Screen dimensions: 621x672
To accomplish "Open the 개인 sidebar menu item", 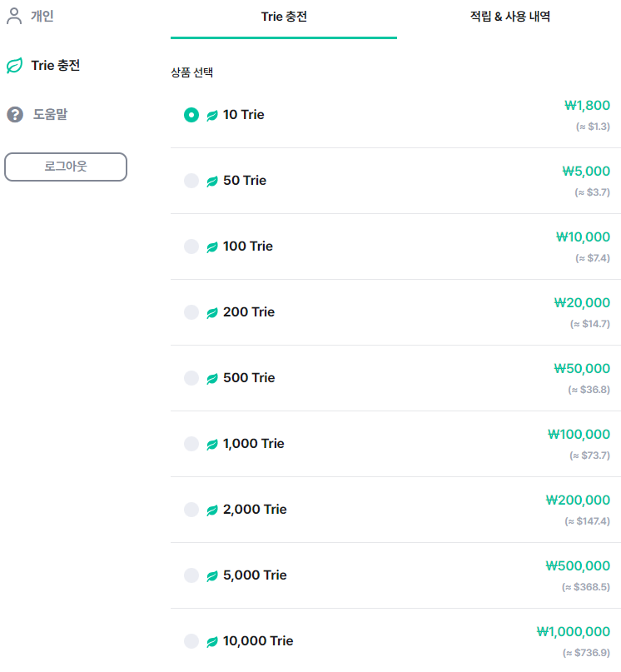I will pyautogui.click(x=42, y=17).
